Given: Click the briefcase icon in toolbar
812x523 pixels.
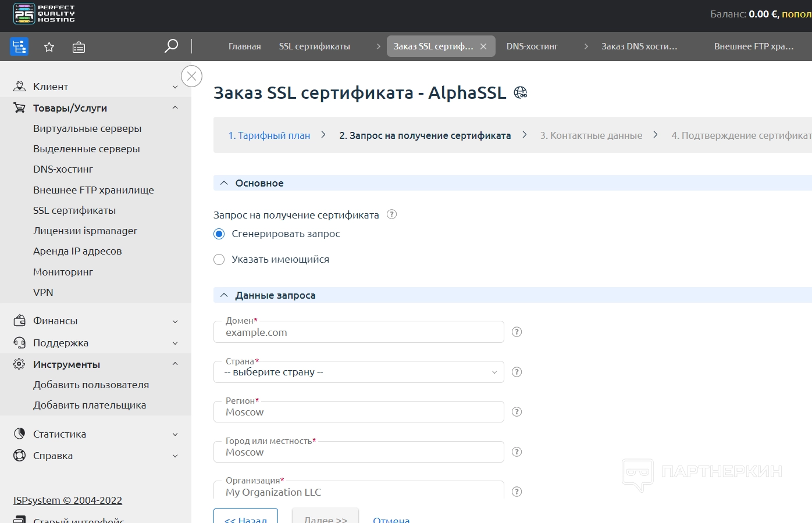Looking at the screenshot, I should [x=79, y=47].
